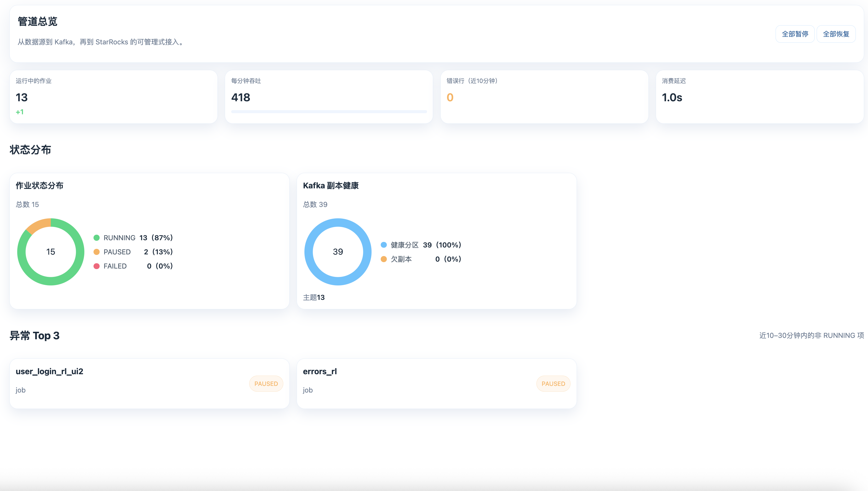Click orange 欠副本 legend dot

[383, 259]
